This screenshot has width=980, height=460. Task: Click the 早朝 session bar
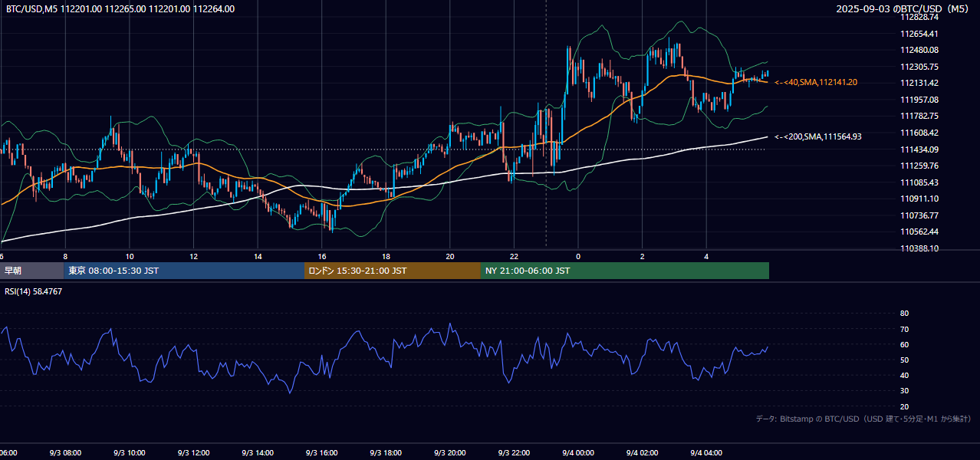pos(31,271)
